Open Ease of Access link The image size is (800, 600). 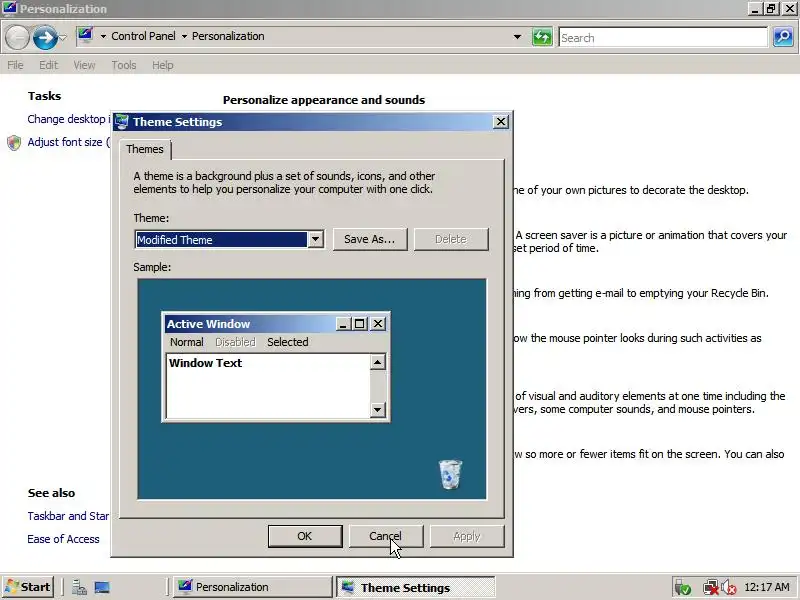point(63,539)
